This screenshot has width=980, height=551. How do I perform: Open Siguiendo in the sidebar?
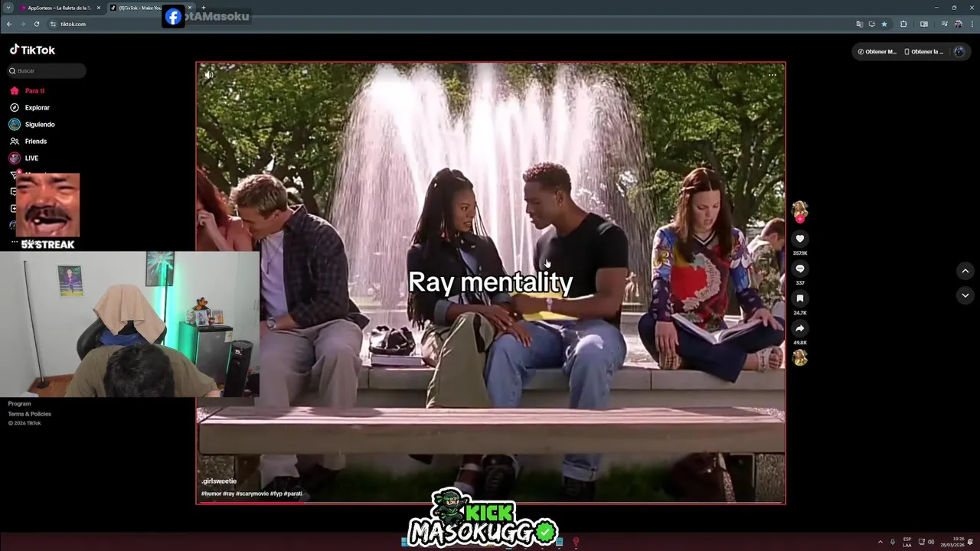point(40,125)
